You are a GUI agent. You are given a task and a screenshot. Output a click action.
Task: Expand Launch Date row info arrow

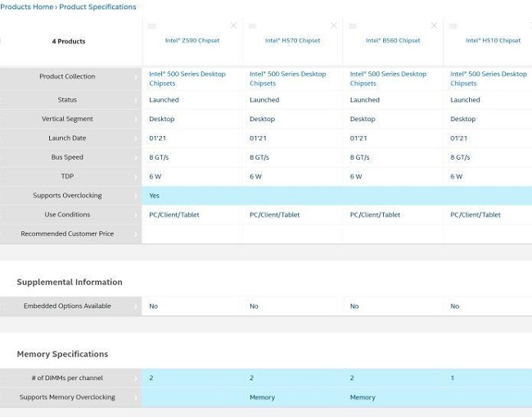tap(136, 138)
